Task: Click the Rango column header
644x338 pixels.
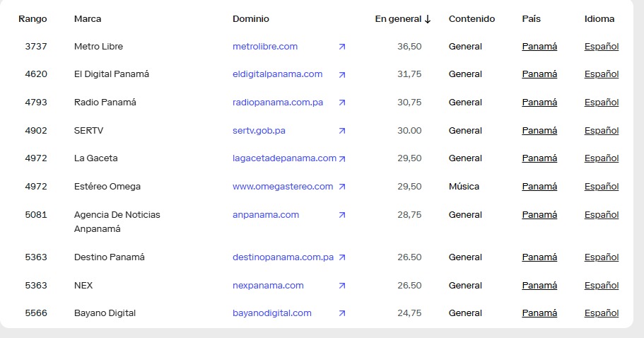Action: 33,19
